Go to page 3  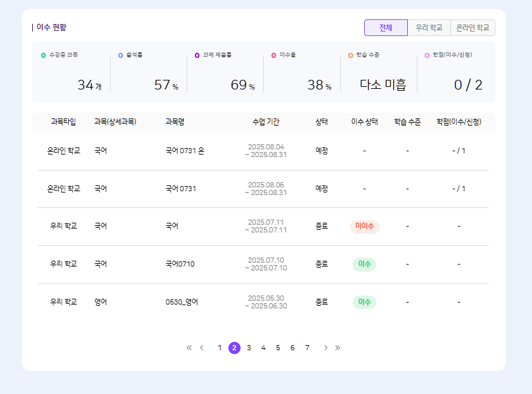[x=249, y=348]
